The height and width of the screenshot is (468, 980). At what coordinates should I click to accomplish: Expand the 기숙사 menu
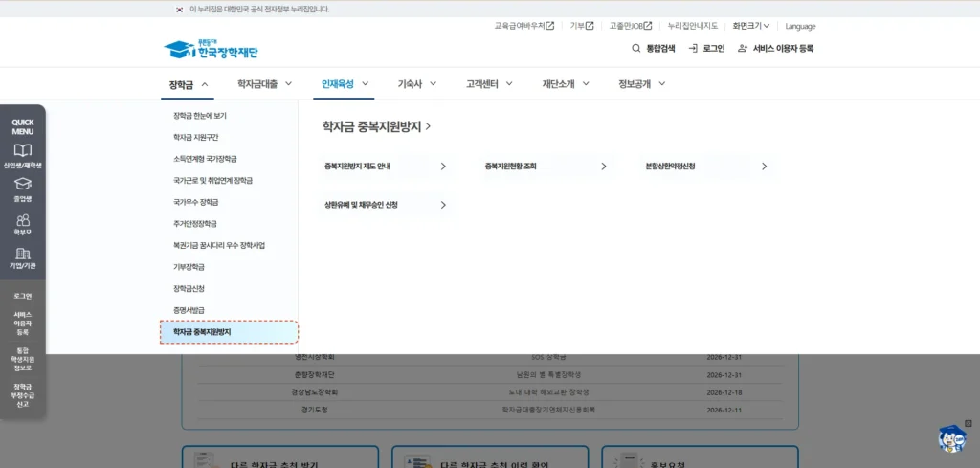click(x=417, y=83)
